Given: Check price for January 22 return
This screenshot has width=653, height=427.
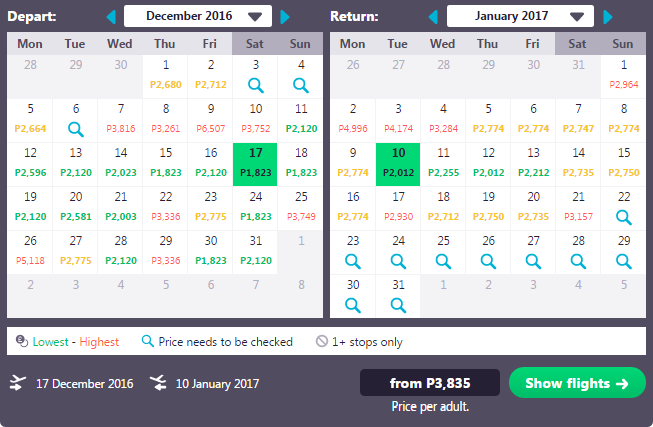Looking at the screenshot, I should click(x=623, y=217).
